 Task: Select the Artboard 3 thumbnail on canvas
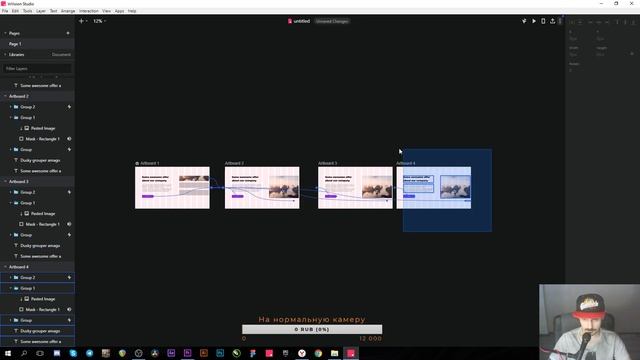coord(355,188)
